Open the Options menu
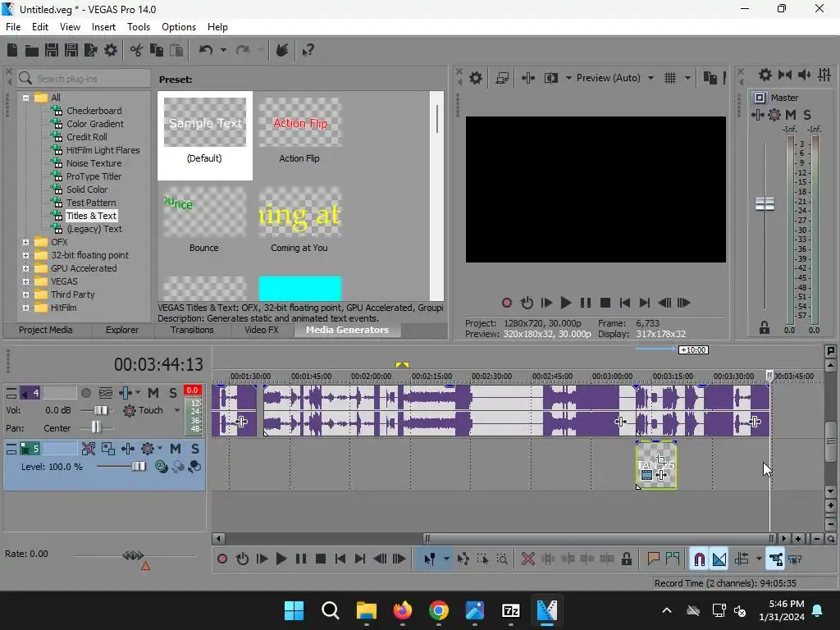840x630 pixels. tap(178, 27)
